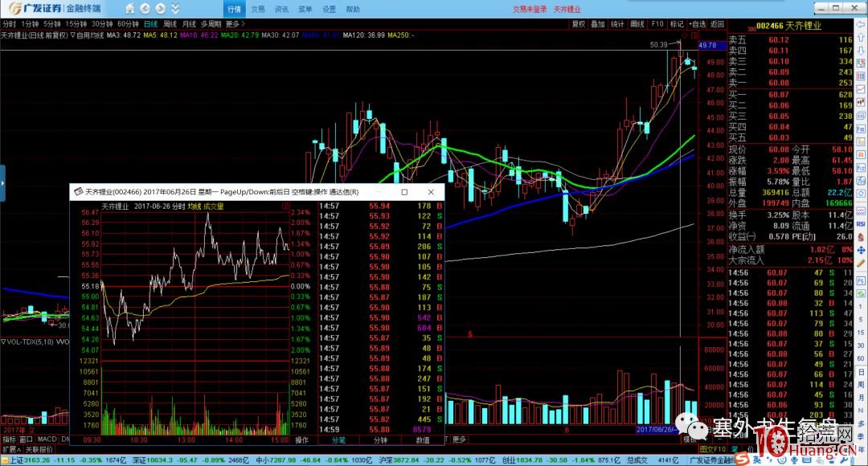868x466 pixels.
Task: Click the stock title 002466 天齐锂业
Action: click(789, 26)
